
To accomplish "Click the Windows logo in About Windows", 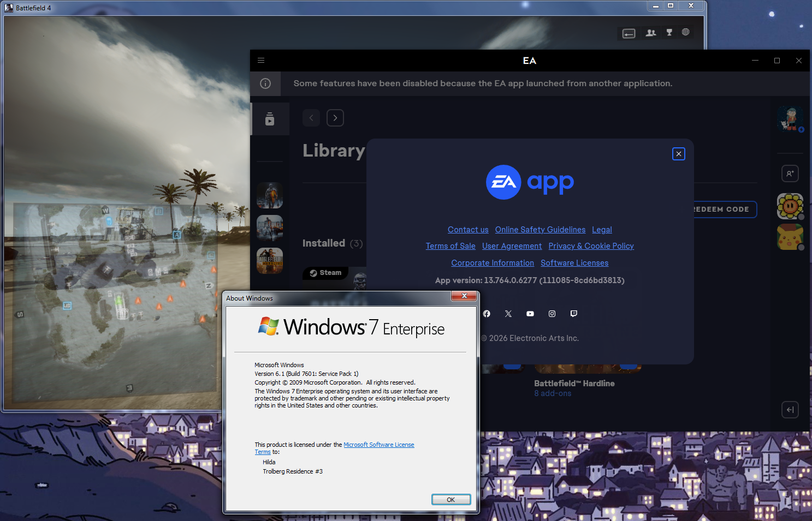I will click(268, 326).
